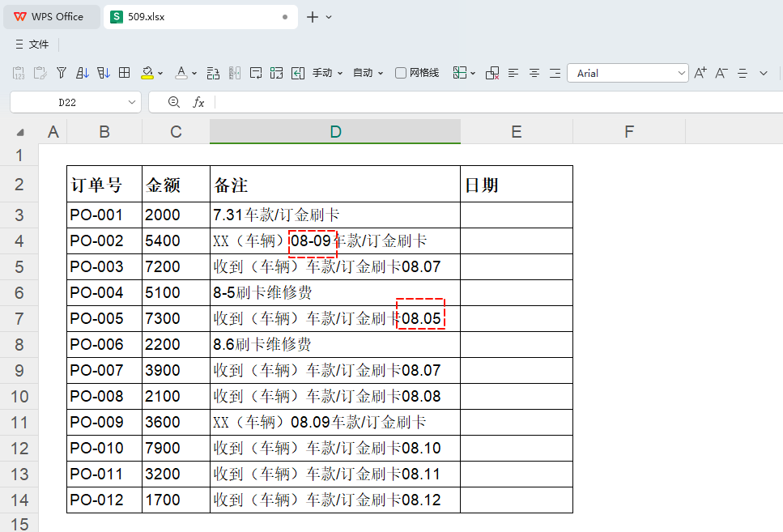Click the zoom magnifier icon by formula bar
The width and height of the screenshot is (783, 532).
point(174,102)
